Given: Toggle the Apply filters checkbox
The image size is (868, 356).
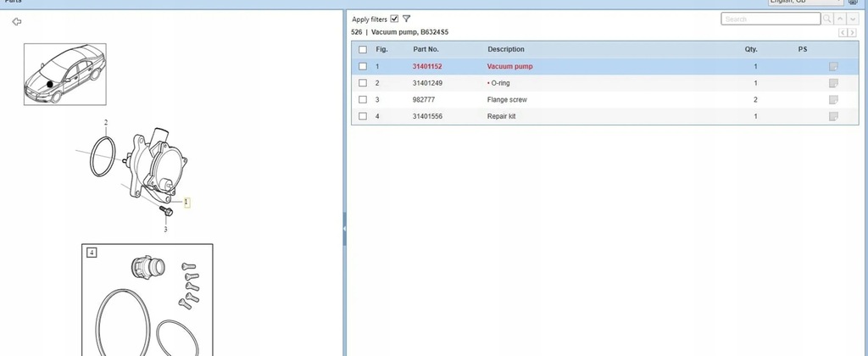Looking at the screenshot, I should (x=394, y=19).
